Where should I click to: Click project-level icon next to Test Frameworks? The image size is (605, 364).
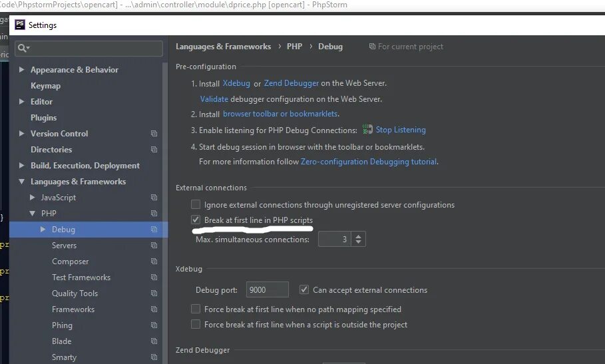coord(154,277)
